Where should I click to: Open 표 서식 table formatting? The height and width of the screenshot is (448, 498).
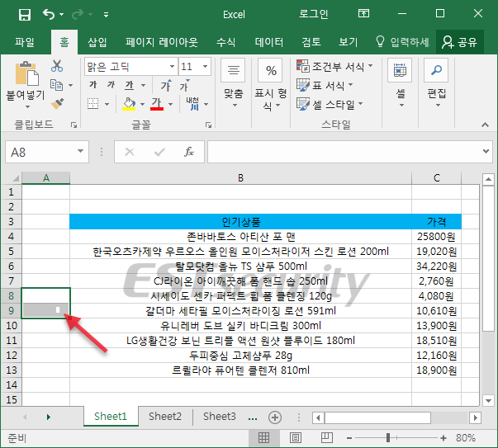[325, 85]
